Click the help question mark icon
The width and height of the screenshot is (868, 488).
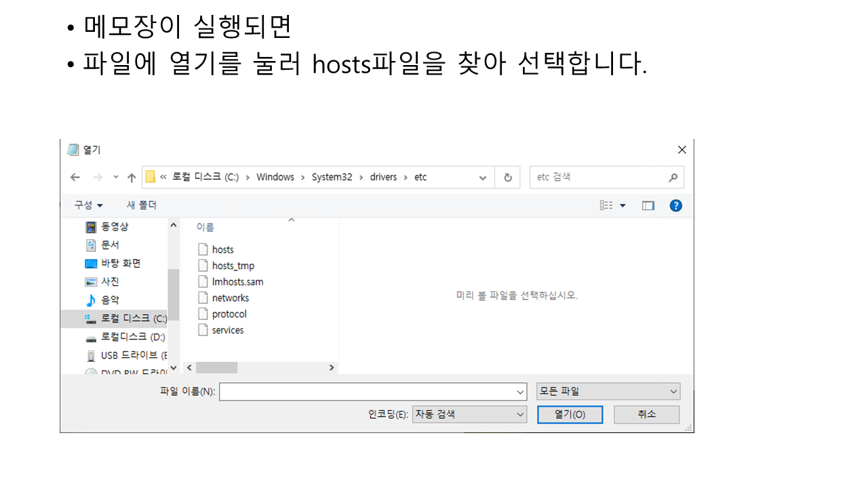[x=675, y=205]
